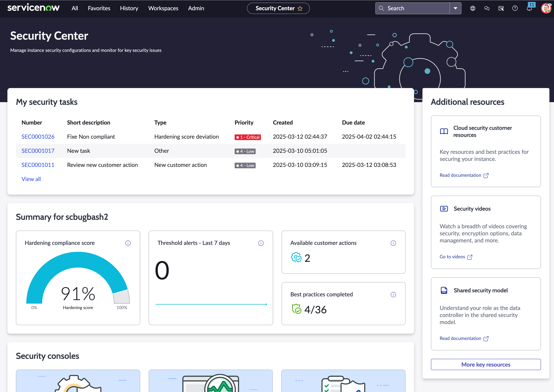Click the 1 - Critical priority badge

click(248, 137)
